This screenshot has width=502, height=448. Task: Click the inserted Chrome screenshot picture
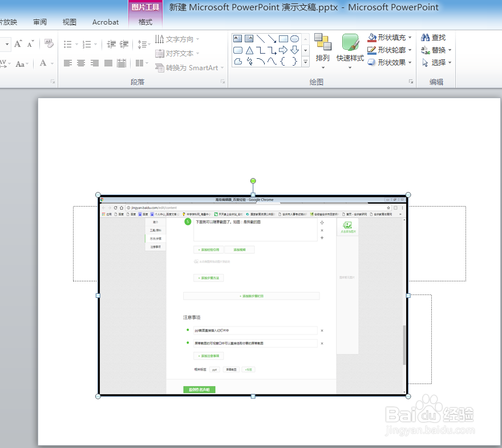[253, 296]
